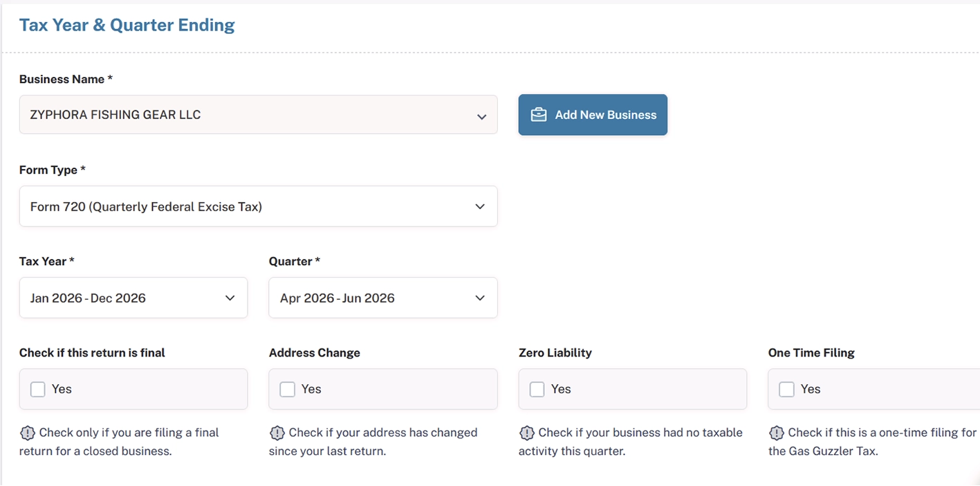Viewport: 980px width, 486px height.
Task: Click the no taxable activity hint text
Action: coord(631,442)
